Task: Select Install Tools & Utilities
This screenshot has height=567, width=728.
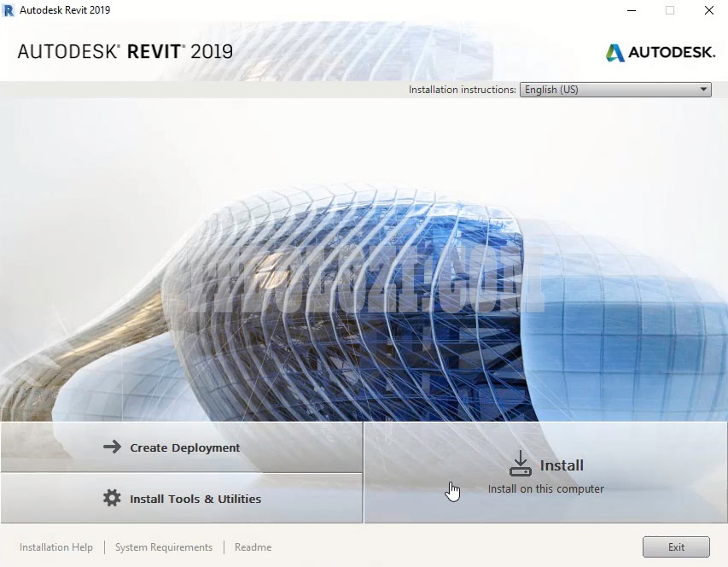Action: pyautogui.click(x=182, y=499)
